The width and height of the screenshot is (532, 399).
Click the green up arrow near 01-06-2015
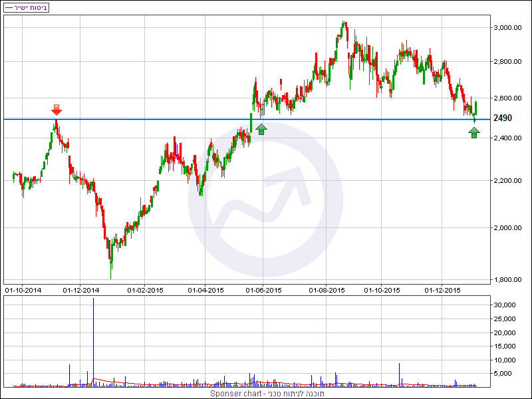[x=261, y=129]
